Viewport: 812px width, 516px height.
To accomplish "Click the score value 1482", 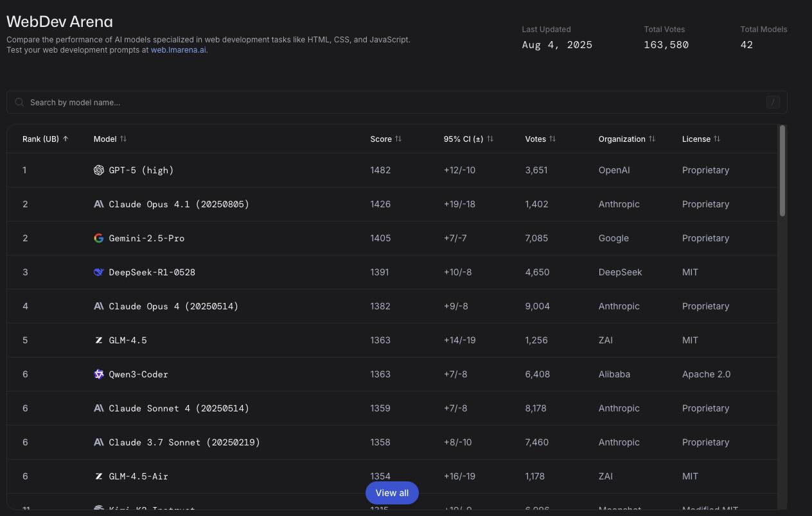I will 380,170.
